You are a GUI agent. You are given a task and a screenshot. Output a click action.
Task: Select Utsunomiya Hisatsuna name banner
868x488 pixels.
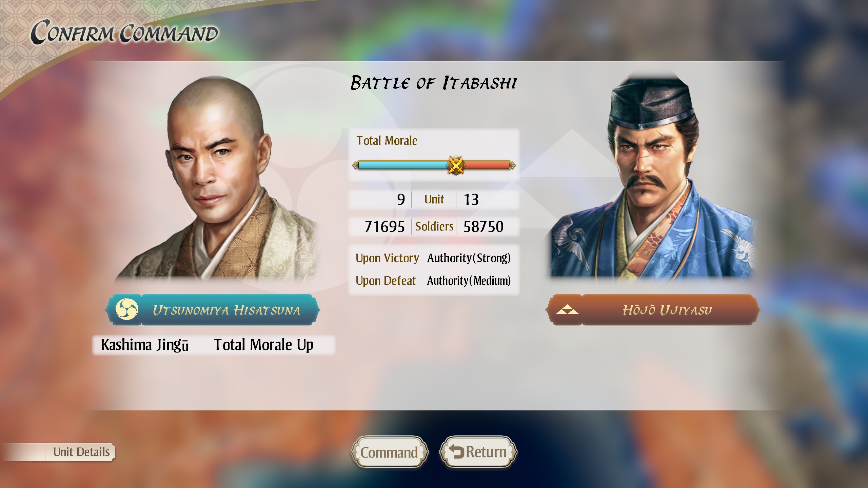[212, 310]
